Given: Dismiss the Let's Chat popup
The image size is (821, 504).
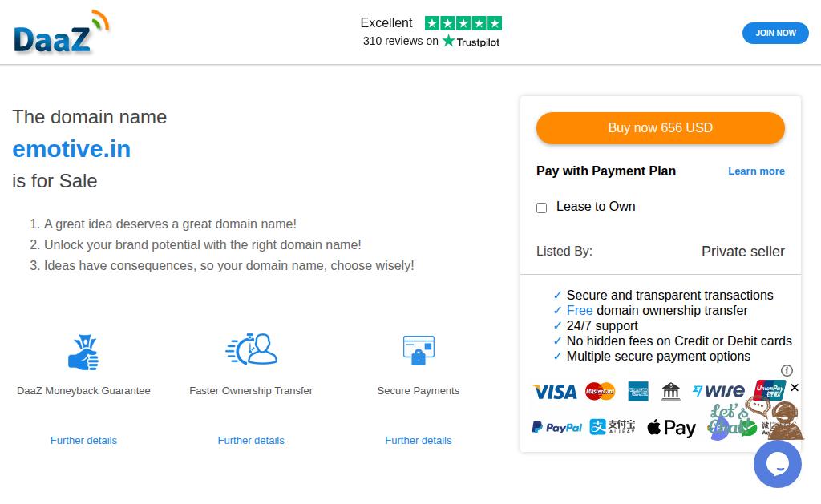Looking at the screenshot, I should pos(794,388).
